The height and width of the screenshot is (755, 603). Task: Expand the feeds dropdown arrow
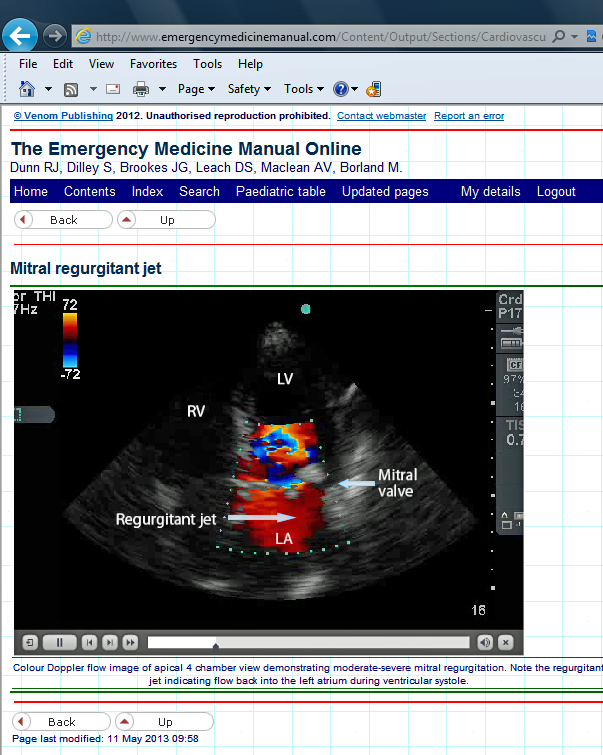click(x=93, y=89)
